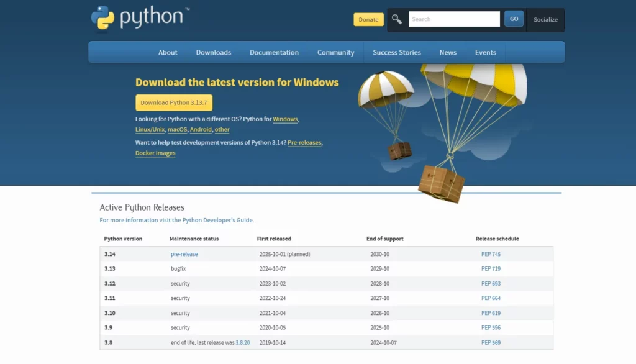Click '2025-10-01 (planned)' release date
The image size is (636, 364).
pyautogui.click(x=284, y=254)
